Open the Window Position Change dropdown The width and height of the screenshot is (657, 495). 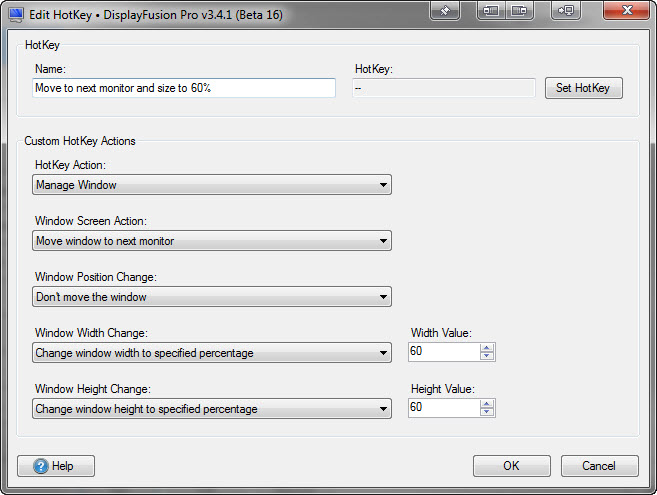[211, 297]
